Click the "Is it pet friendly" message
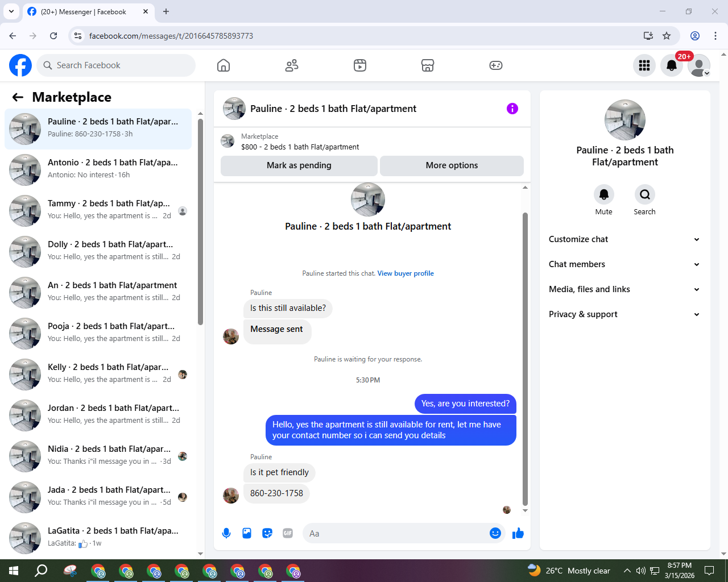Viewport: 728px width, 582px height. [x=279, y=472]
